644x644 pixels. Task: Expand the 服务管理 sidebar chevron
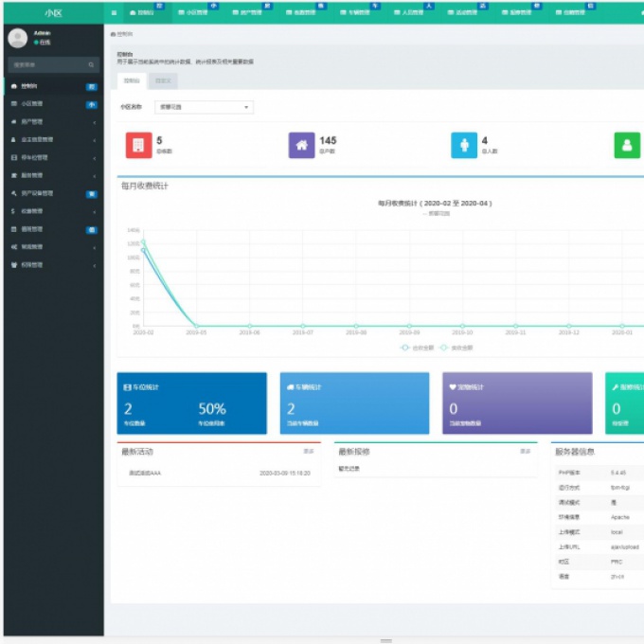click(95, 176)
